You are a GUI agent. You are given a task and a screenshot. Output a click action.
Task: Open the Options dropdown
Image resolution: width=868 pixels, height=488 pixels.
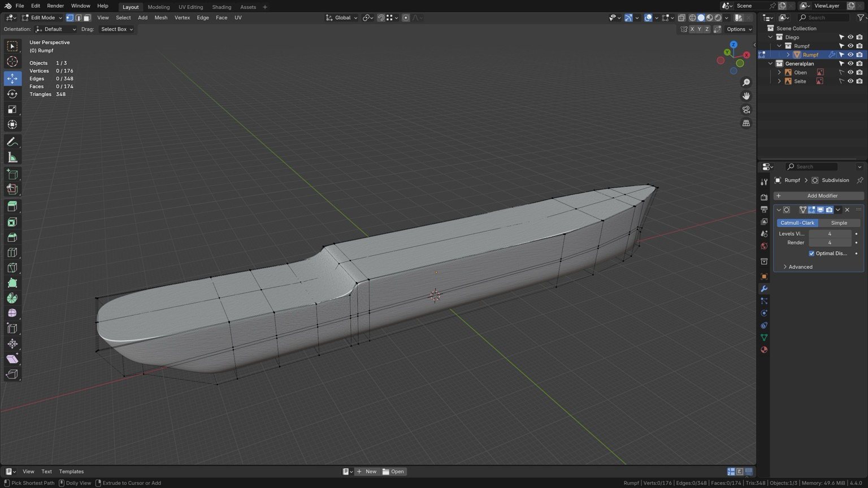[x=739, y=29]
